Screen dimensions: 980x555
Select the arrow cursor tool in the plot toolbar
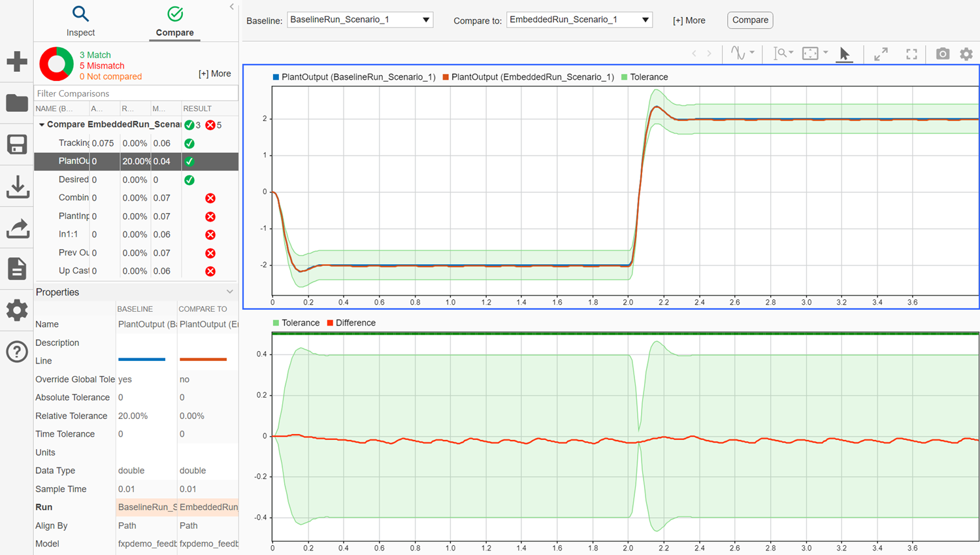pyautogui.click(x=844, y=54)
